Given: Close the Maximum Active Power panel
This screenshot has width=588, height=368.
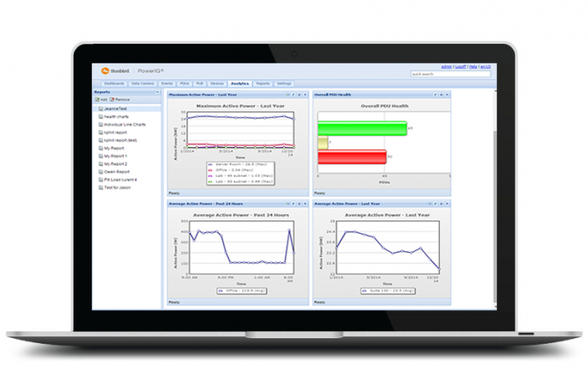Looking at the screenshot, I should tap(305, 94).
